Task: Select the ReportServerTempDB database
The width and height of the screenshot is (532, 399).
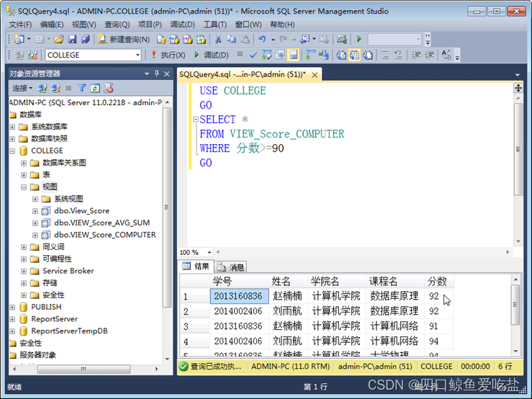Action: point(69,331)
